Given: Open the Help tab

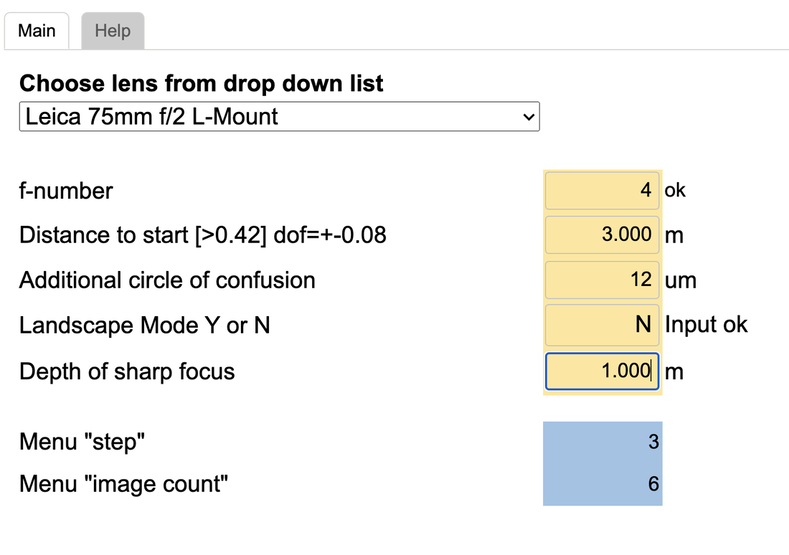Looking at the screenshot, I should [113, 31].
